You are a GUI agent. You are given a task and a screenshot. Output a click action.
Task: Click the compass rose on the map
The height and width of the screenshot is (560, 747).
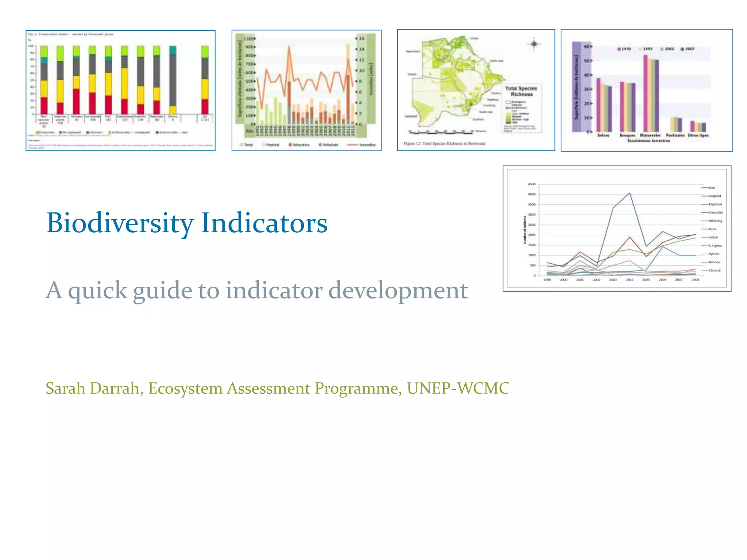pos(534,44)
